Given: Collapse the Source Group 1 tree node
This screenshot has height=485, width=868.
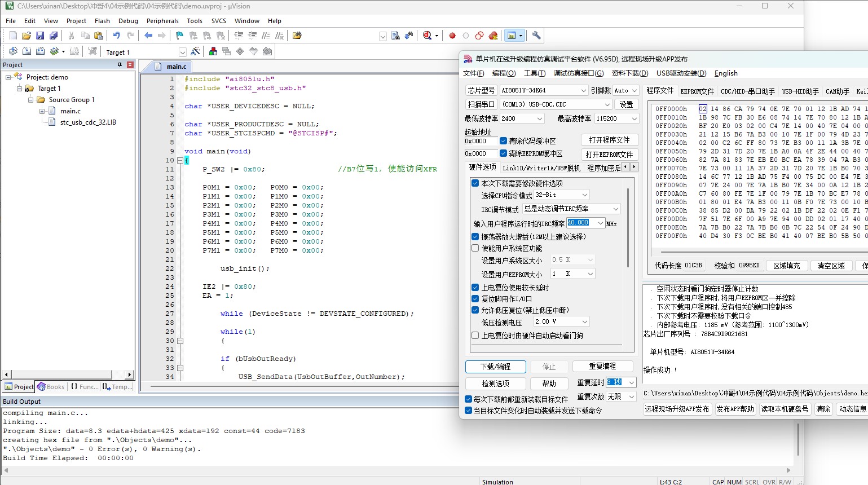Looking at the screenshot, I should point(31,100).
